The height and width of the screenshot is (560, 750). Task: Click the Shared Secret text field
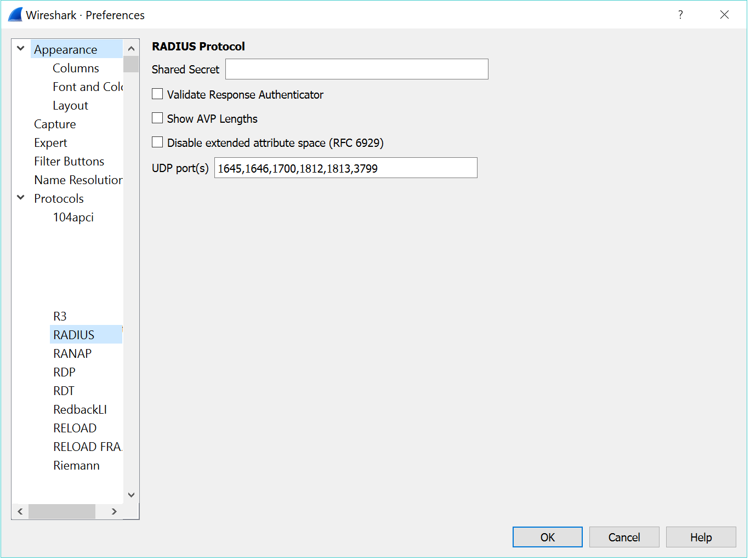pyautogui.click(x=356, y=69)
